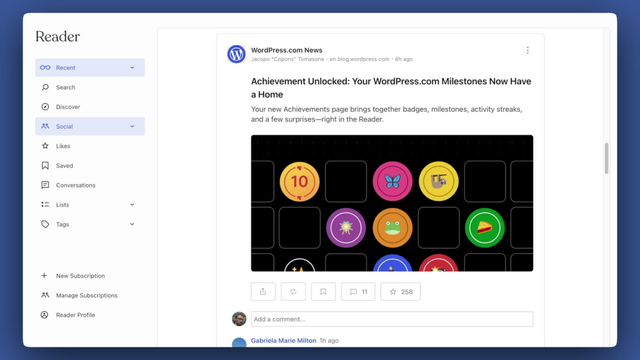Click the Add a comment field
The image size is (640, 360).
[392, 319]
